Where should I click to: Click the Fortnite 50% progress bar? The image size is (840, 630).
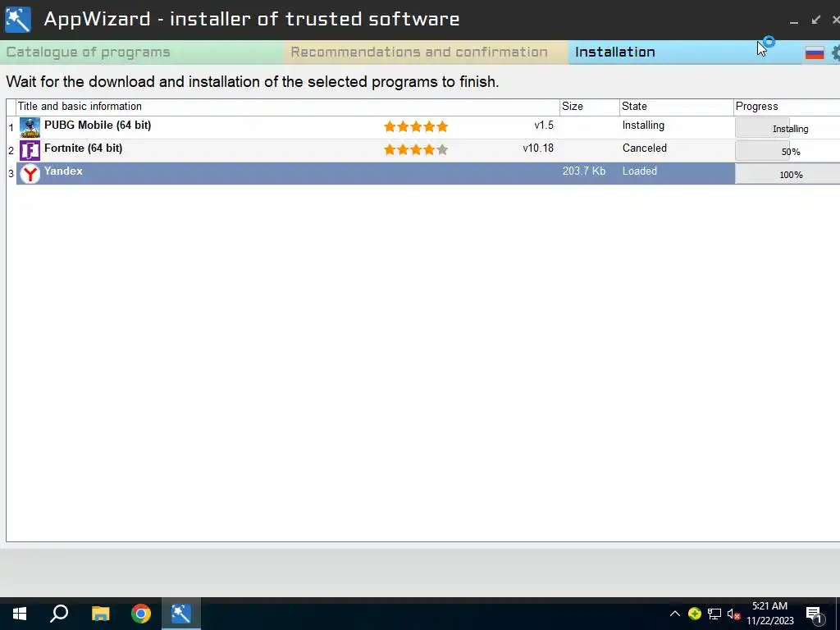pyautogui.click(x=787, y=152)
